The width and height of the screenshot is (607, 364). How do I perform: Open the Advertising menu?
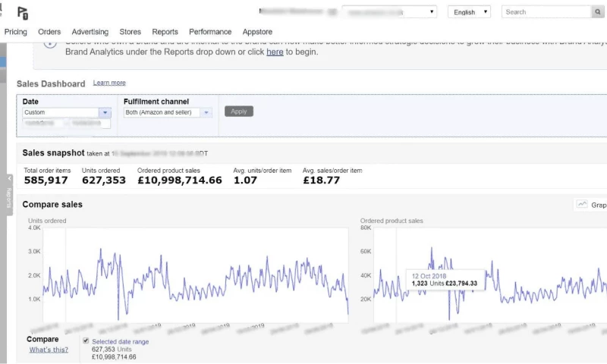point(90,32)
